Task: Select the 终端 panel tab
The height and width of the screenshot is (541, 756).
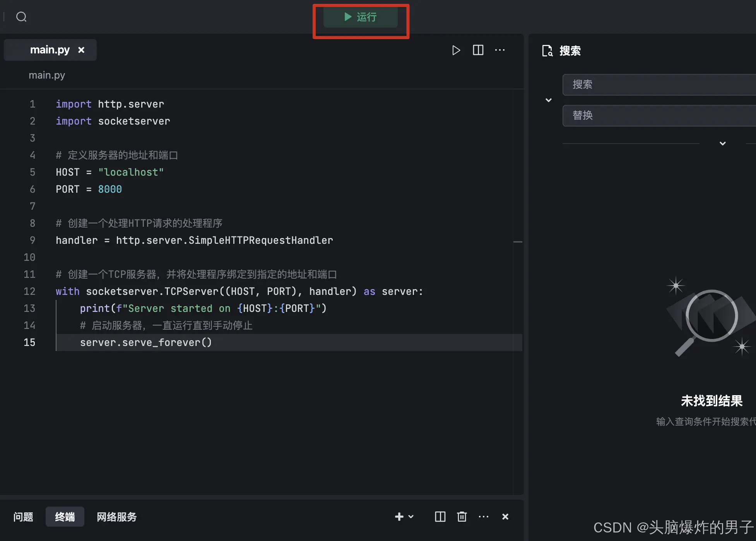Action: [x=65, y=517]
